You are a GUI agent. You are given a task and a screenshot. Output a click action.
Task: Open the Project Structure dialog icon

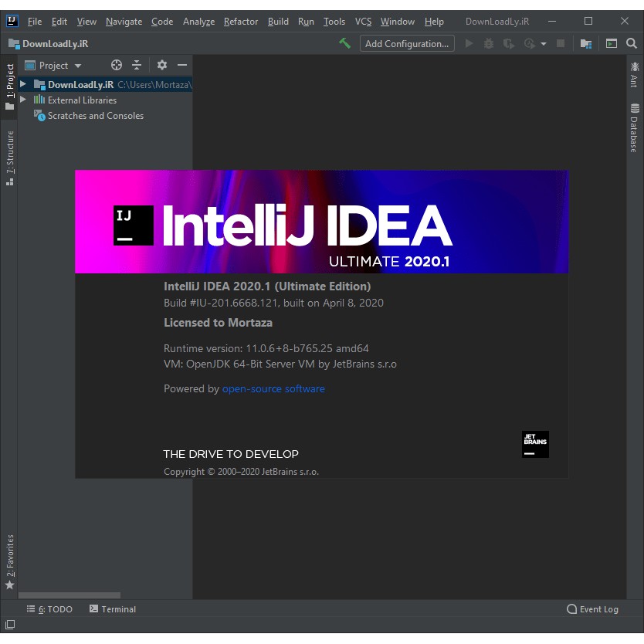click(585, 44)
